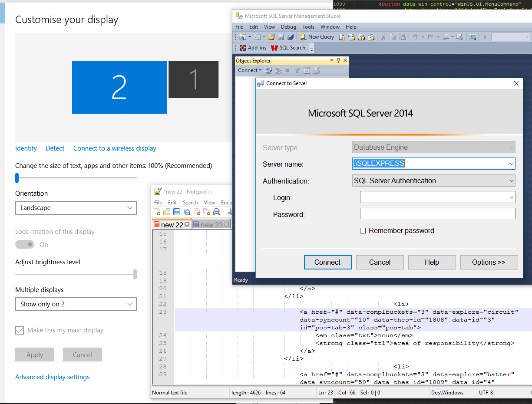This screenshot has height=404, width=532.
Task: Create a new file in Notepad++
Action: click(156, 212)
